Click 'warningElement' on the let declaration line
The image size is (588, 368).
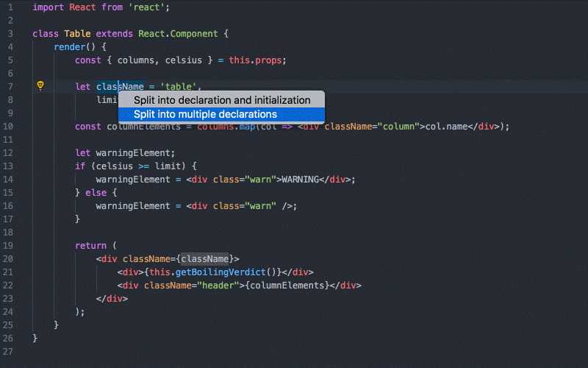(x=133, y=153)
